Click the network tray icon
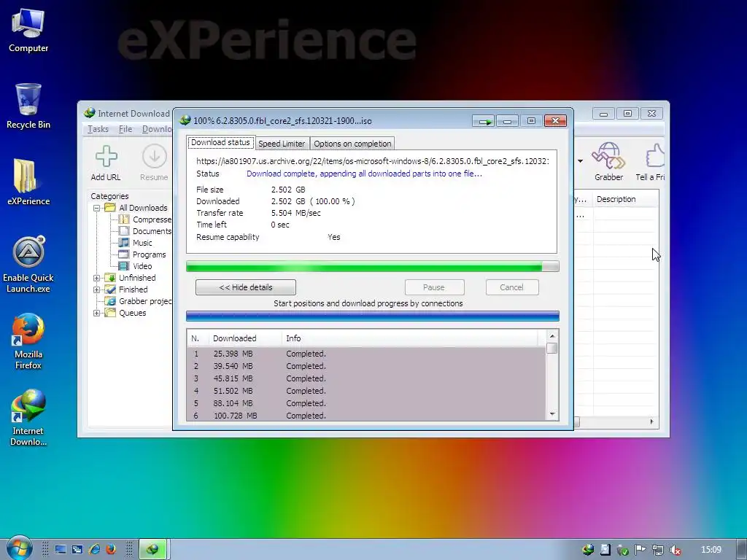 tap(657, 550)
